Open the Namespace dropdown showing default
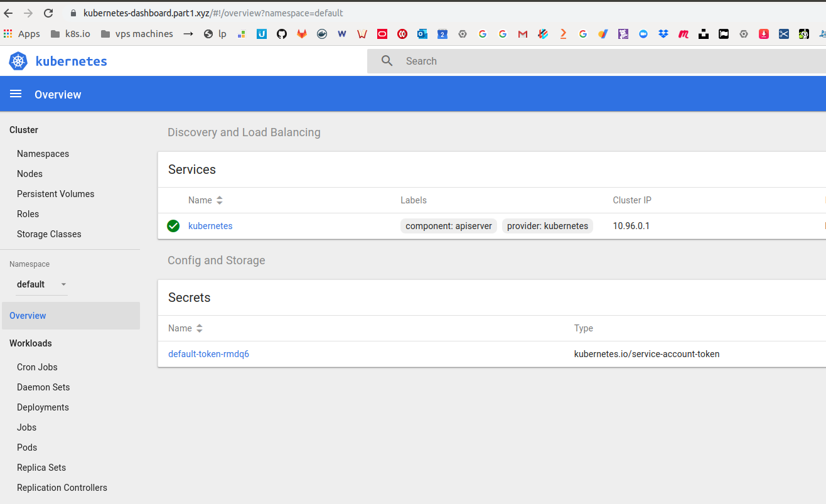The width and height of the screenshot is (826, 504). [x=42, y=284]
